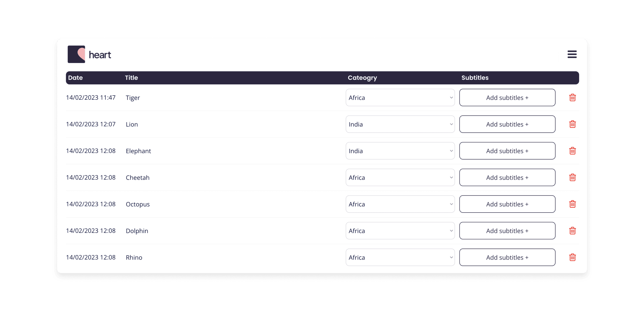Add subtitles to the Tiger video
The width and height of the screenshot is (644, 312).
(x=507, y=98)
